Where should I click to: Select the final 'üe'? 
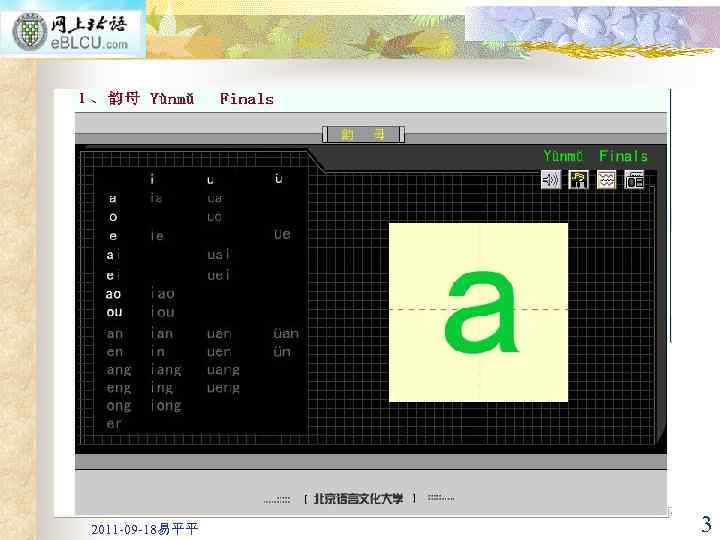(282, 234)
